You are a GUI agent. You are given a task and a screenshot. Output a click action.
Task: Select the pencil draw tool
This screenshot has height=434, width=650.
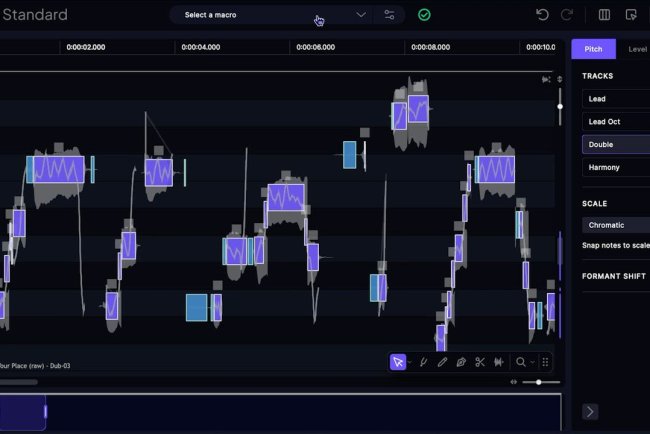[x=442, y=362]
